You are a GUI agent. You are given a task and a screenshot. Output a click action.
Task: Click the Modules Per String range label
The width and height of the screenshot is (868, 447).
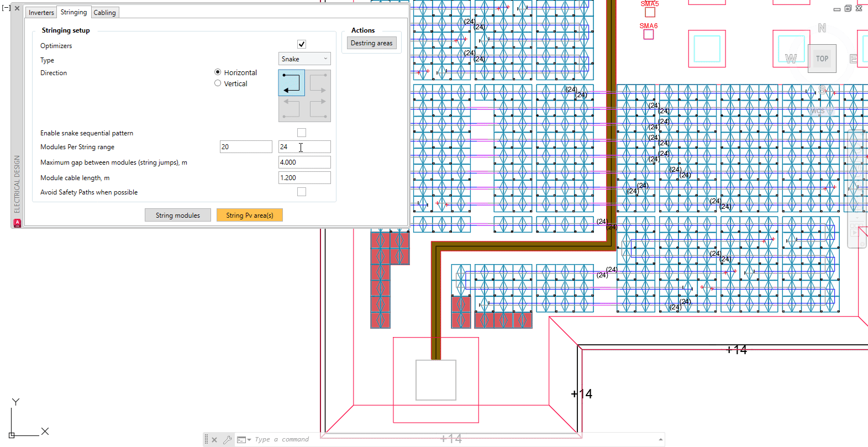(x=77, y=147)
